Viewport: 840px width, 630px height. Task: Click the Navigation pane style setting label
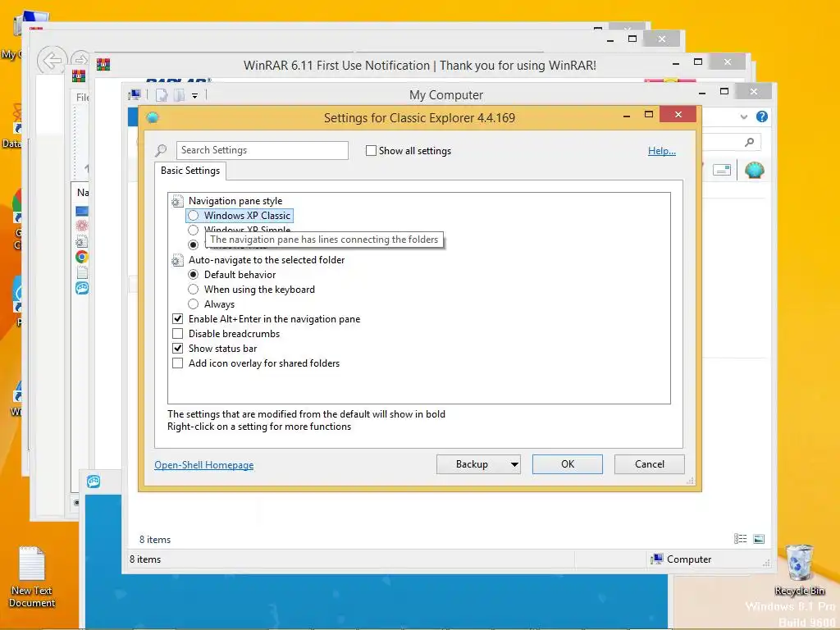tap(235, 201)
